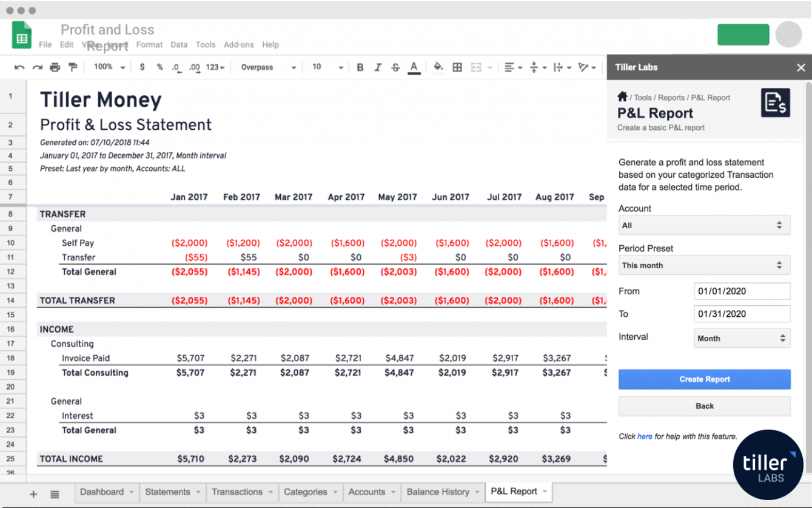Switch to the Balance History sheet tab
The image size is (812, 508).
[443, 492]
